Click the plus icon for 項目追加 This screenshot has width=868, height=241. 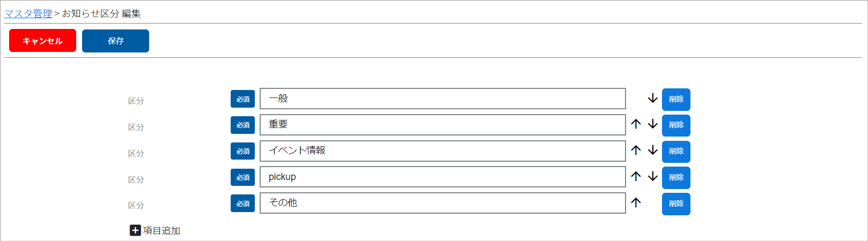pos(135,230)
